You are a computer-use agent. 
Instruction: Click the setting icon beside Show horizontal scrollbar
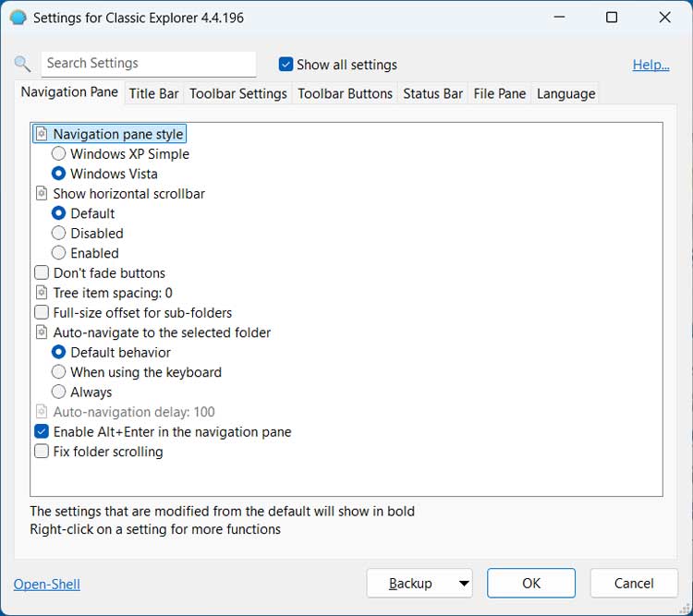point(42,194)
